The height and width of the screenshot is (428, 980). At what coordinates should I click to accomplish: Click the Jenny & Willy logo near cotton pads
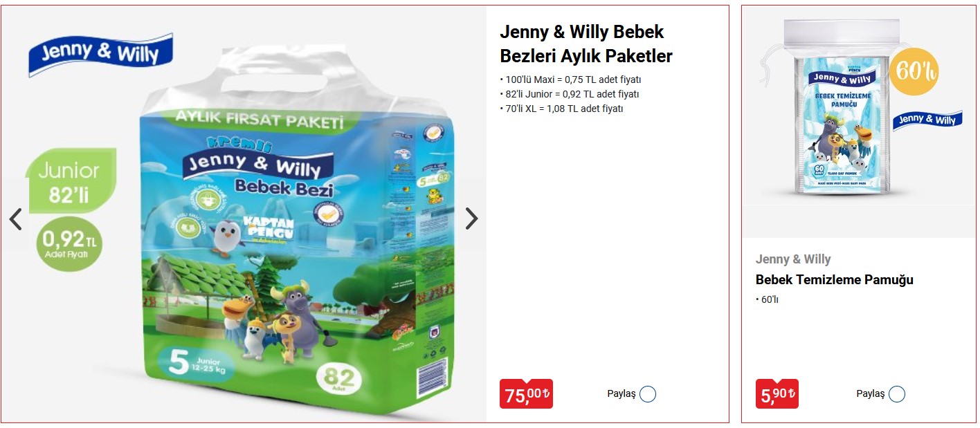pyautogui.click(x=927, y=121)
